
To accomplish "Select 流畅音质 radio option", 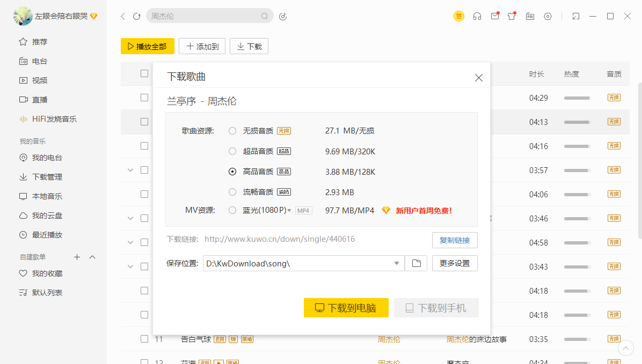I will (x=232, y=192).
